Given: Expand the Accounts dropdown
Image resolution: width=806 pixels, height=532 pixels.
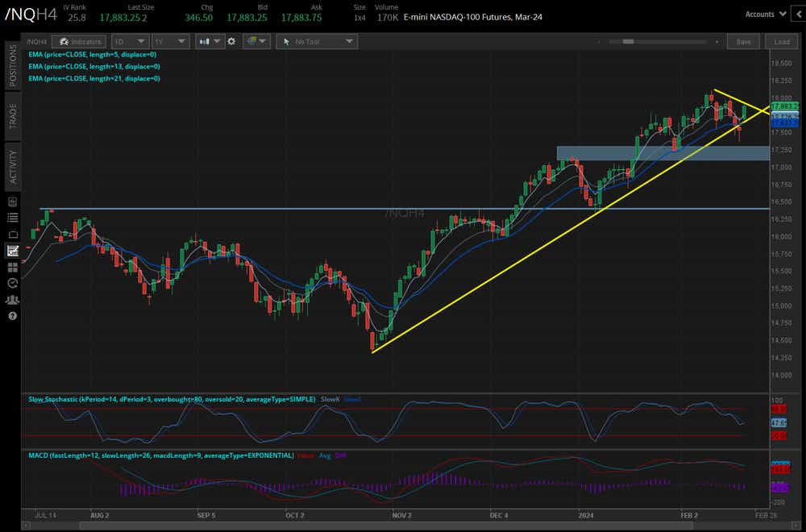Looking at the screenshot, I should click(x=764, y=14).
